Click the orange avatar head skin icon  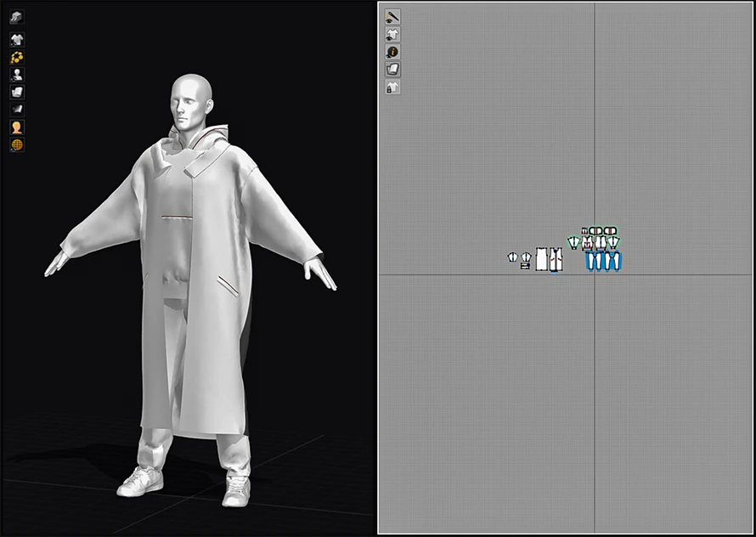point(17,127)
